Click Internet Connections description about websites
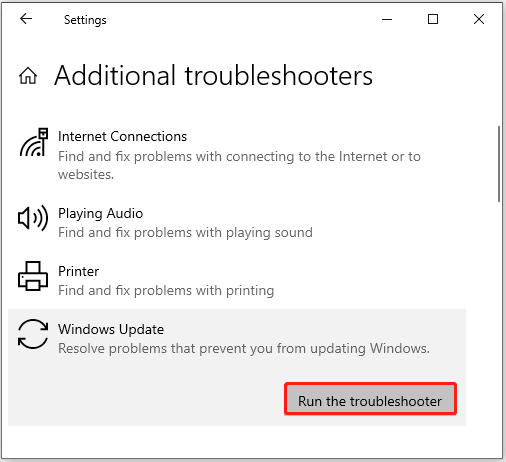The height and width of the screenshot is (462, 506). pyautogui.click(x=239, y=165)
